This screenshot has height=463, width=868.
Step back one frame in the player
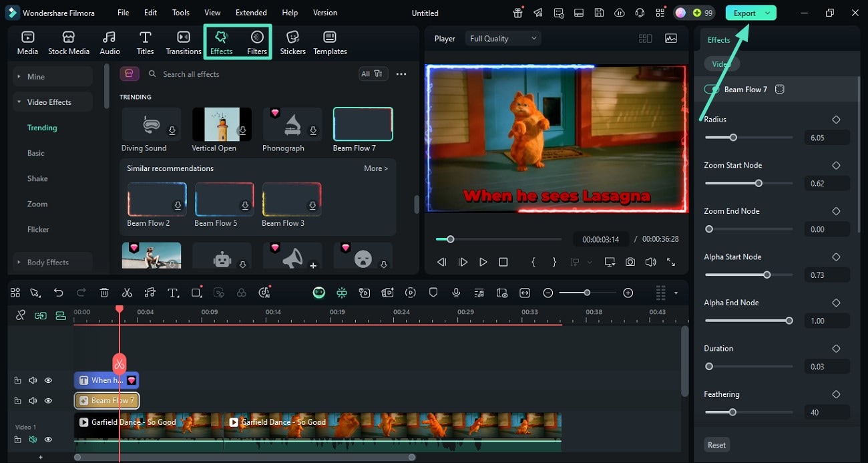441,263
